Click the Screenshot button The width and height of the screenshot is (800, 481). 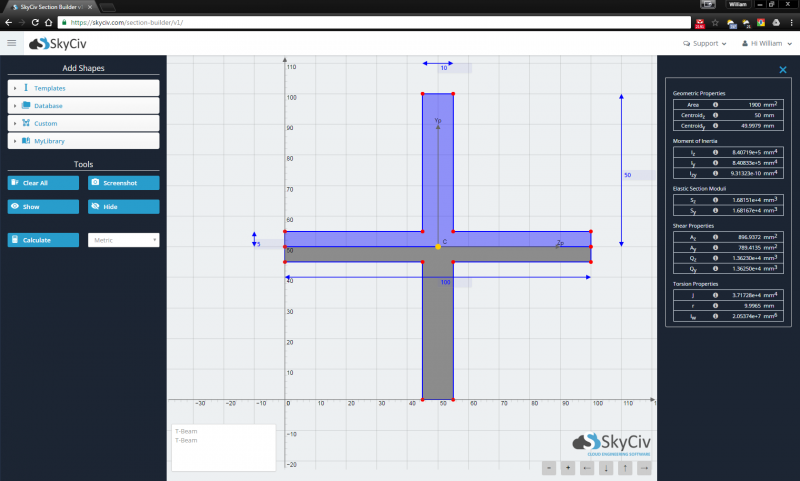123,183
